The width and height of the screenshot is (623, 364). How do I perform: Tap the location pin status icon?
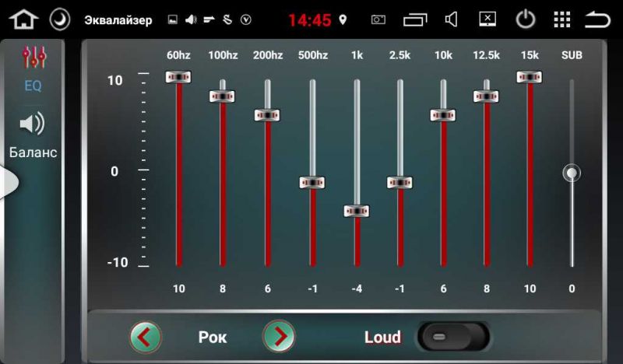coord(343,19)
